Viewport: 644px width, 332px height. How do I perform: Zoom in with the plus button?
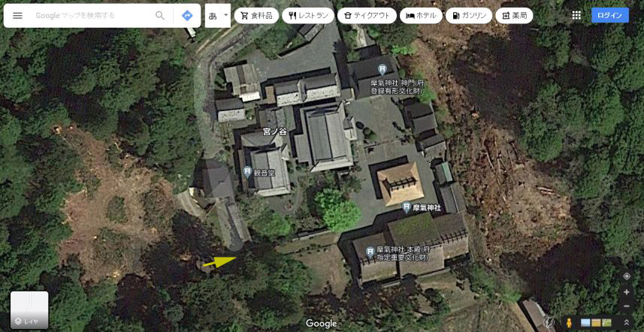click(627, 292)
